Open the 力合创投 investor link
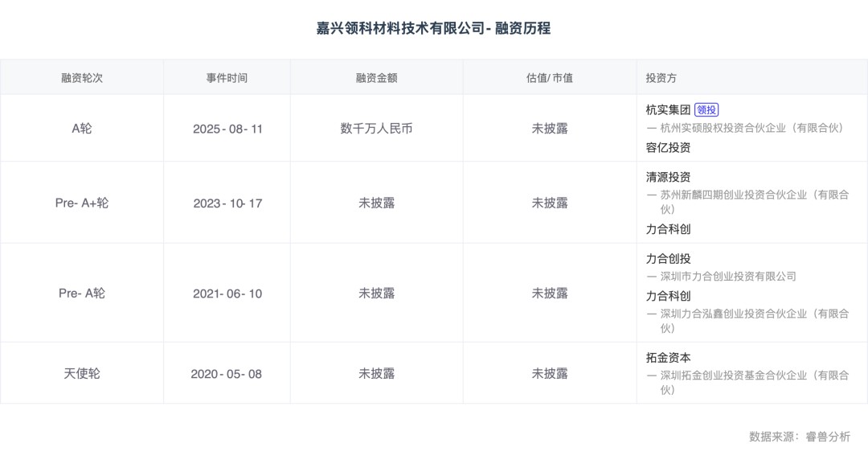The image size is (868, 468). (668, 259)
